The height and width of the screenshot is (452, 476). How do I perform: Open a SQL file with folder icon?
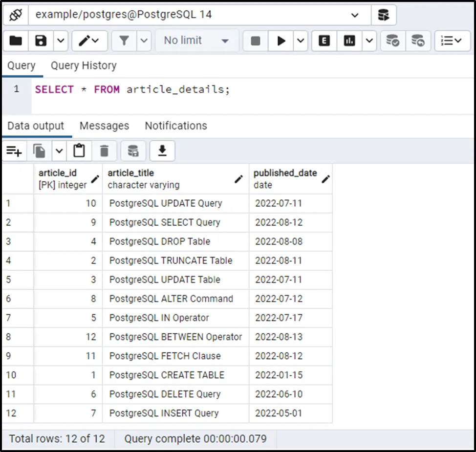pyautogui.click(x=16, y=41)
